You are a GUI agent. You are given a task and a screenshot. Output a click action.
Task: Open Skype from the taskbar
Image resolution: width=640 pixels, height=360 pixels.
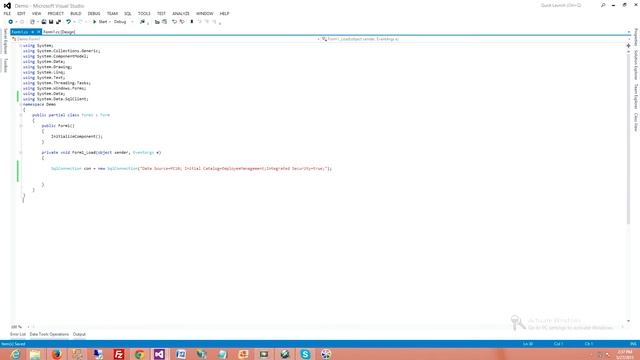pos(305,354)
